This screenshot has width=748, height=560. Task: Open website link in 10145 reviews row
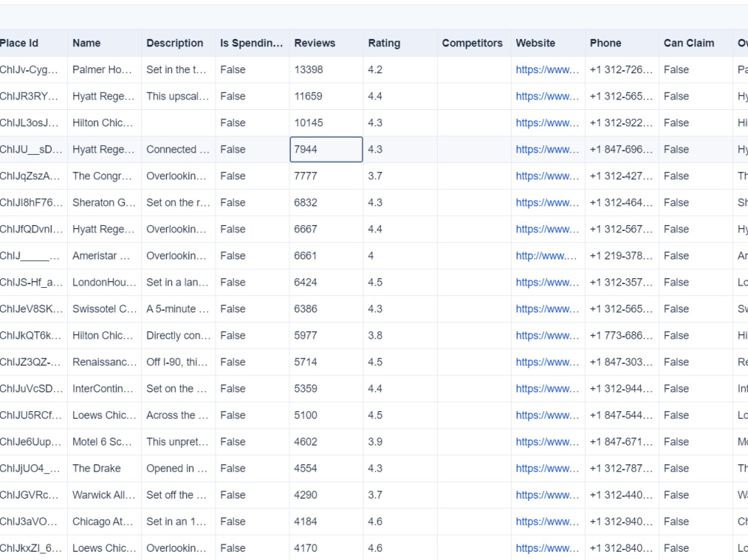(548, 123)
